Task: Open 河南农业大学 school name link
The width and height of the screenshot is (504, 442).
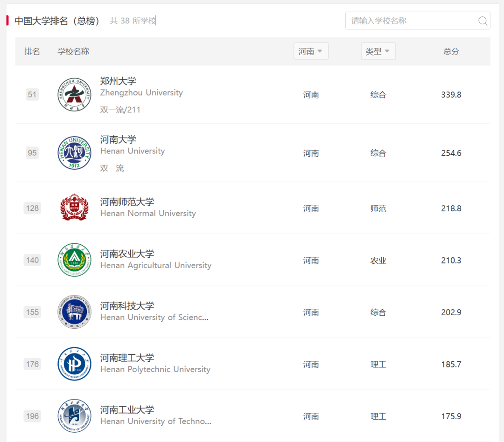Action: [127, 254]
